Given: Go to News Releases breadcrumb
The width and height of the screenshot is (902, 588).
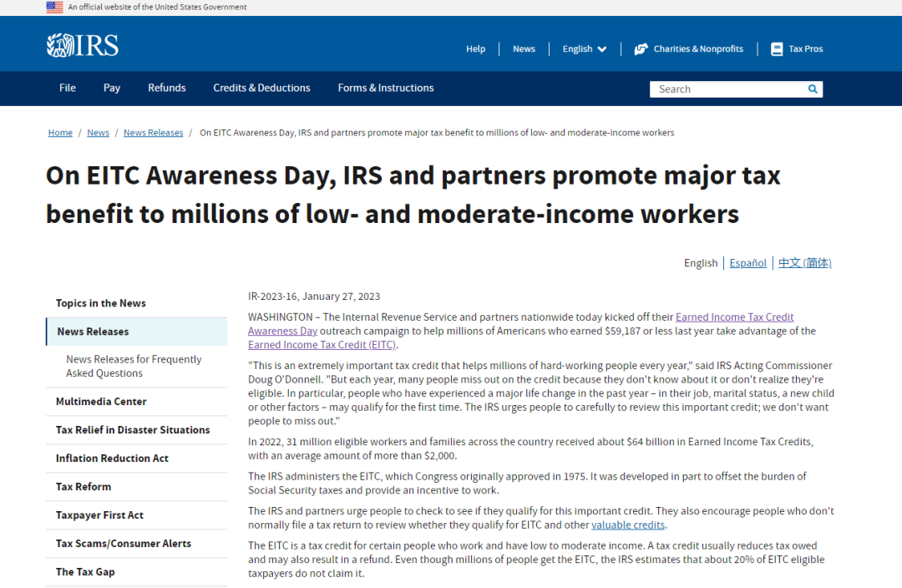Looking at the screenshot, I should (153, 132).
